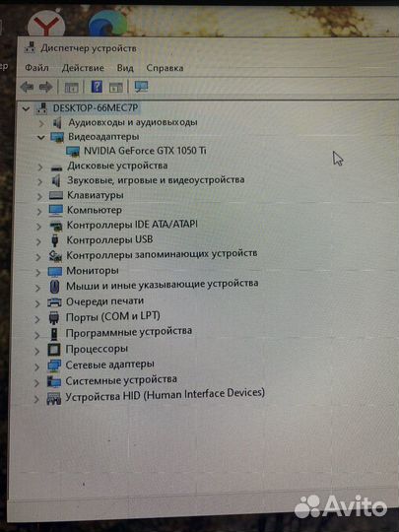Screen dimensions: 399x532
Task: Open the Справка menu
Action: (165, 68)
